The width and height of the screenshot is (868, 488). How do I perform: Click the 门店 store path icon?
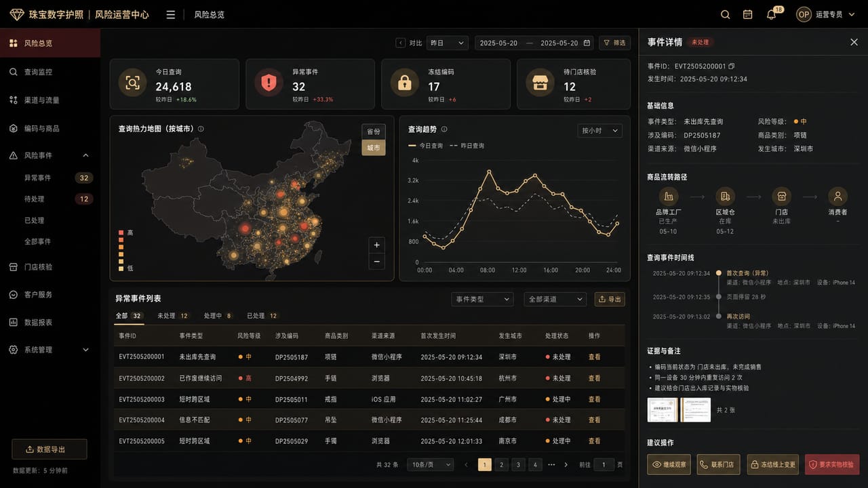tap(781, 197)
